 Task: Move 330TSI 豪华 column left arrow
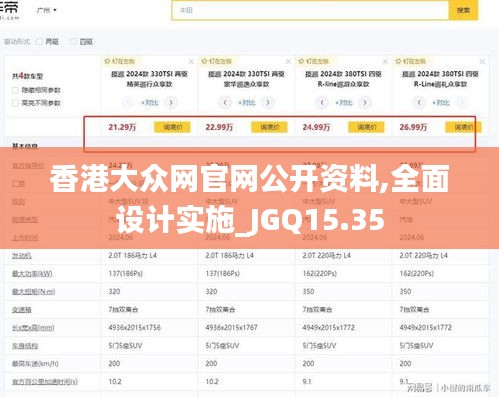pos(225,102)
